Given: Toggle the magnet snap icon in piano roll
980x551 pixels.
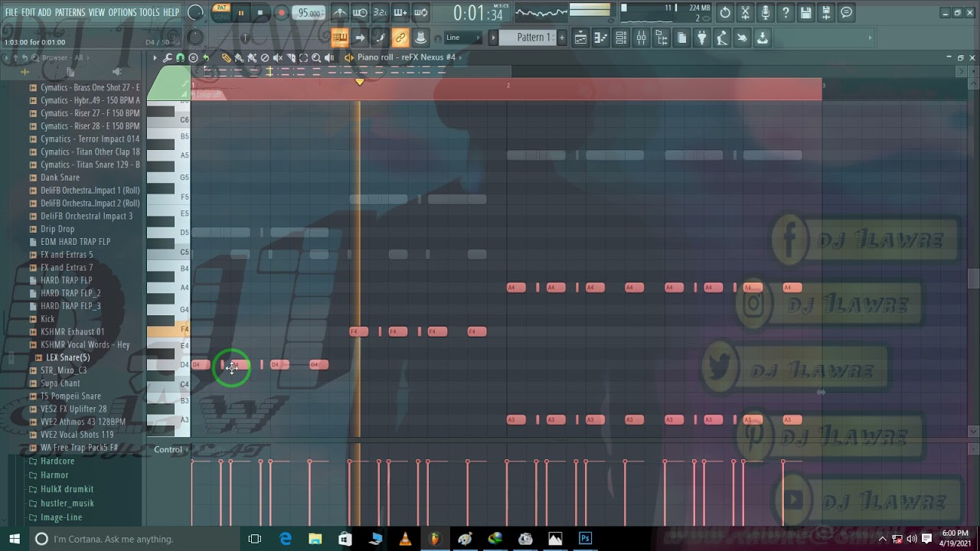Looking at the screenshot, I should 180,57.
